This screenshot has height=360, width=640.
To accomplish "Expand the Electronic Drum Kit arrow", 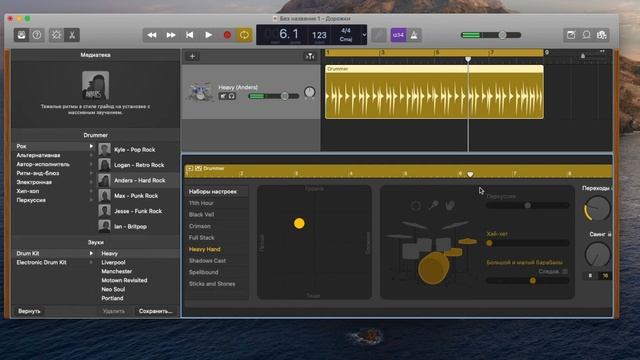I will (x=91, y=262).
